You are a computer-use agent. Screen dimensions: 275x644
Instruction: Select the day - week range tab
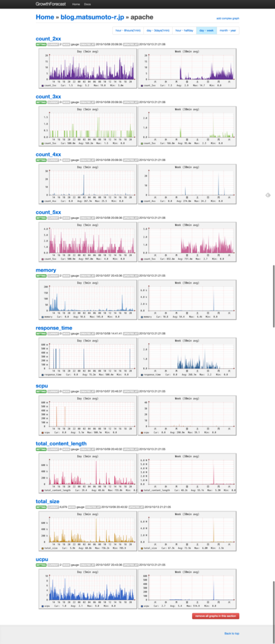pos(207,31)
